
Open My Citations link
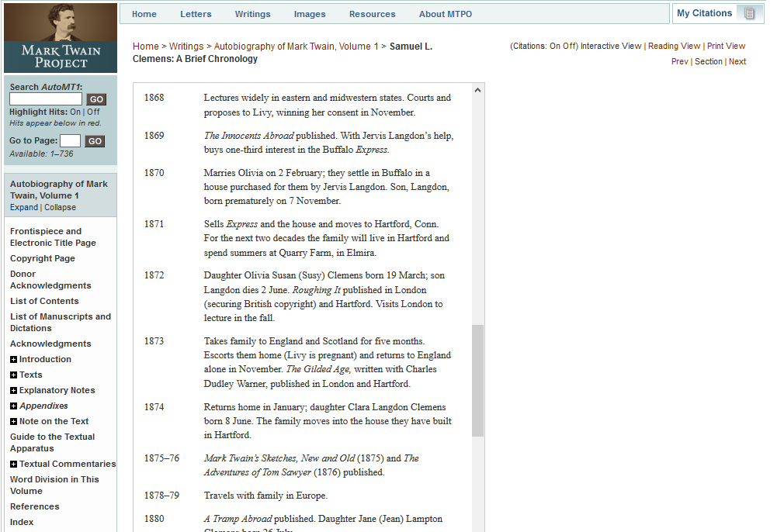click(x=704, y=13)
